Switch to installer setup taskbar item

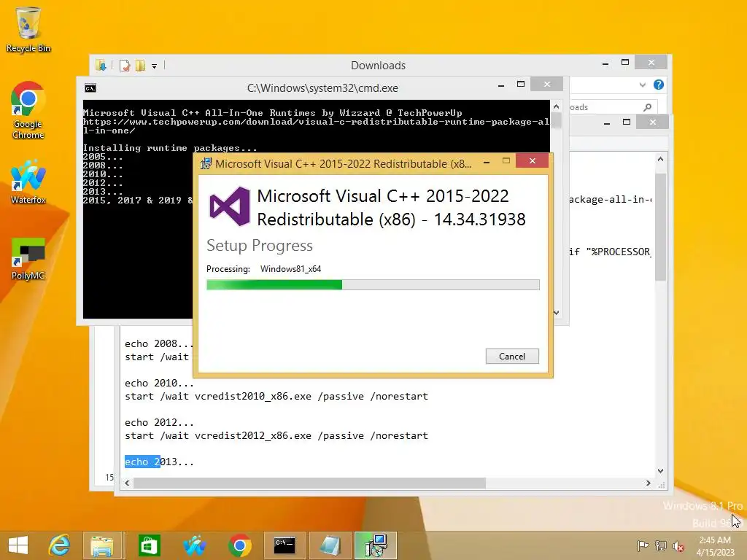376,545
